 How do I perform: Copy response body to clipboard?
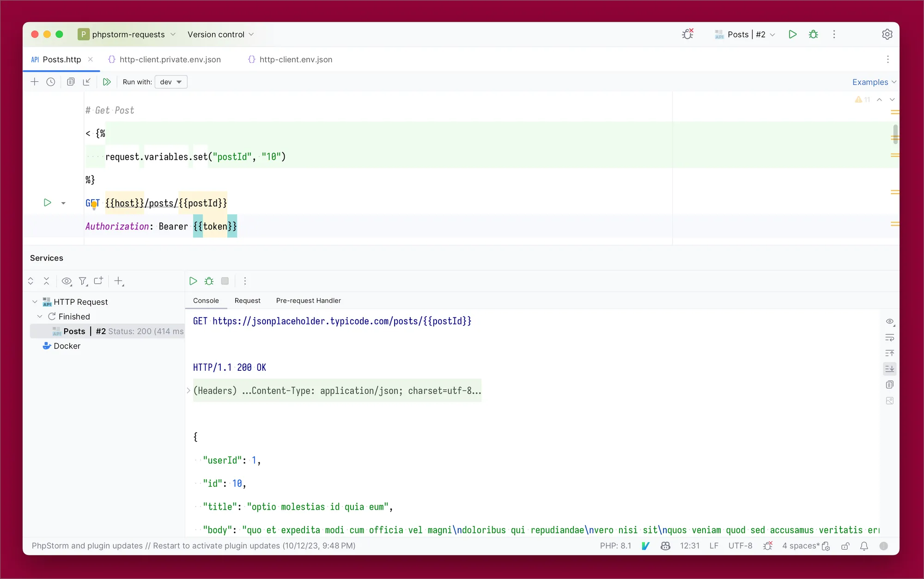tap(890, 385)
